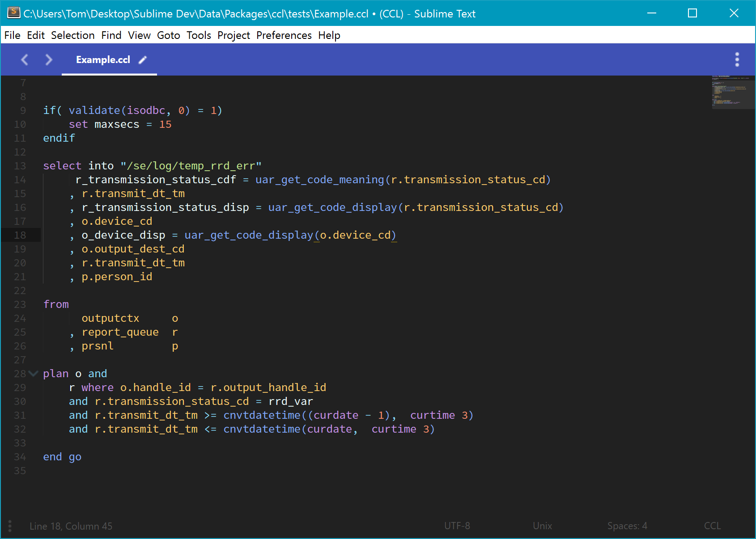Open the File menu
The height and width of the screenshot is (539, 756).
click(x=13, y=35)
